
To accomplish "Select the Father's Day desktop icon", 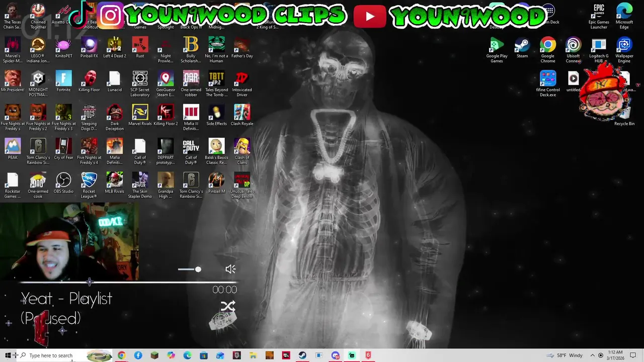I will click(x=242, y=47).
